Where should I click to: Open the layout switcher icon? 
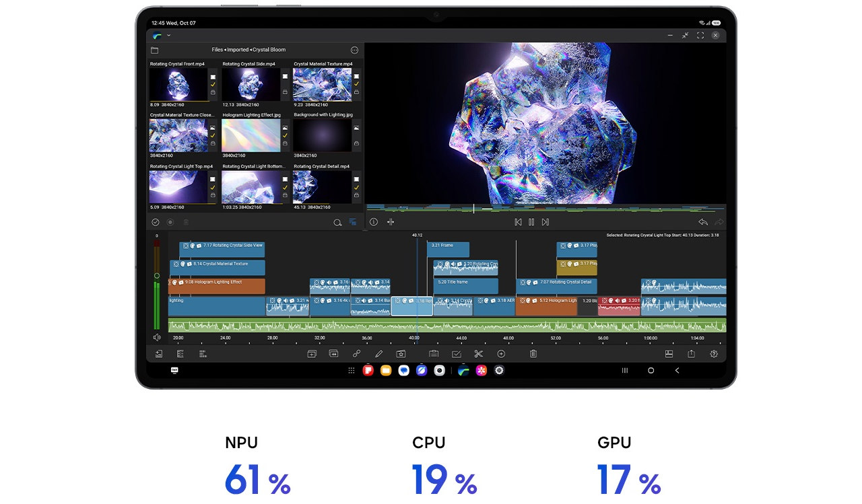669,353
